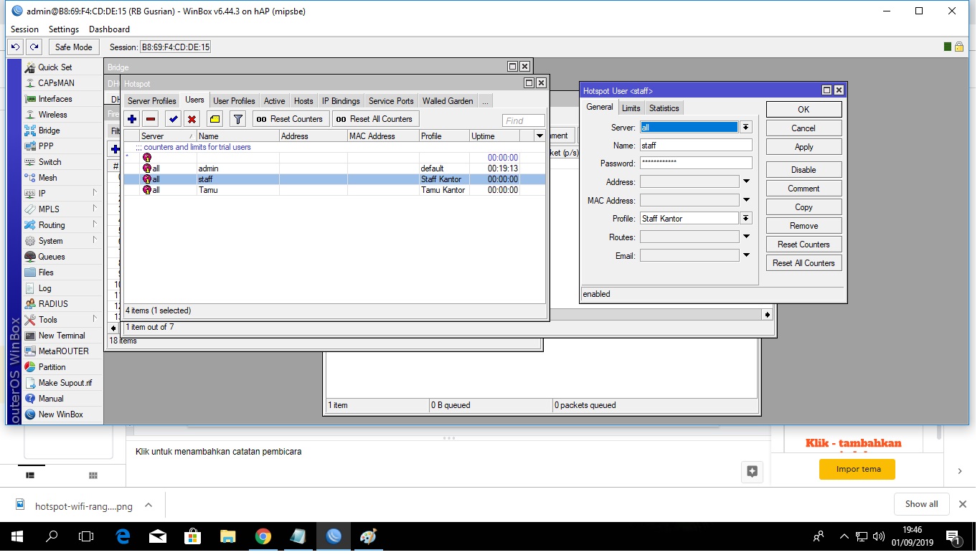Disable selected user with red X icon

coord(192,119)
